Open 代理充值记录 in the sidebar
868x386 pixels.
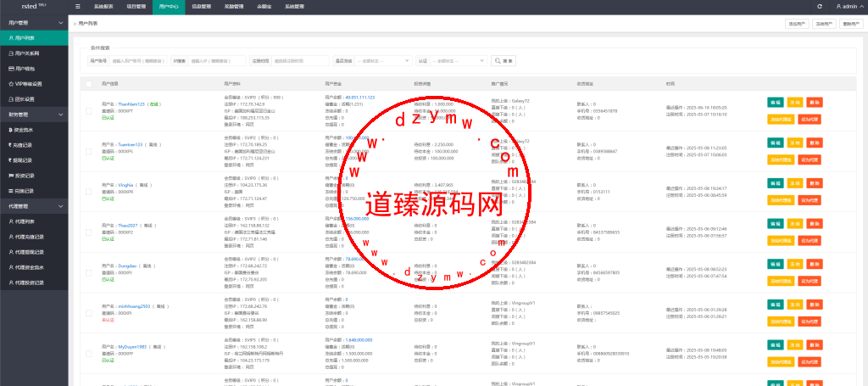(34, 237)
